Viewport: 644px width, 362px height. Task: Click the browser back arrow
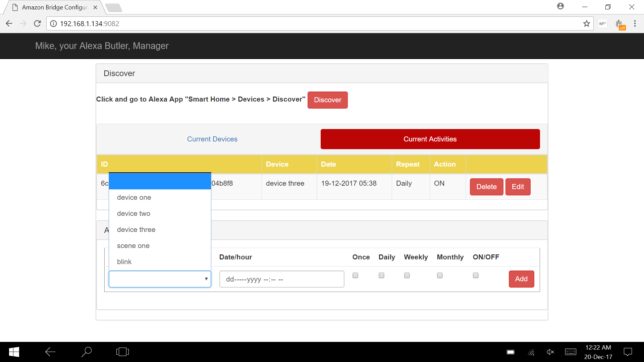click(9, 23)
